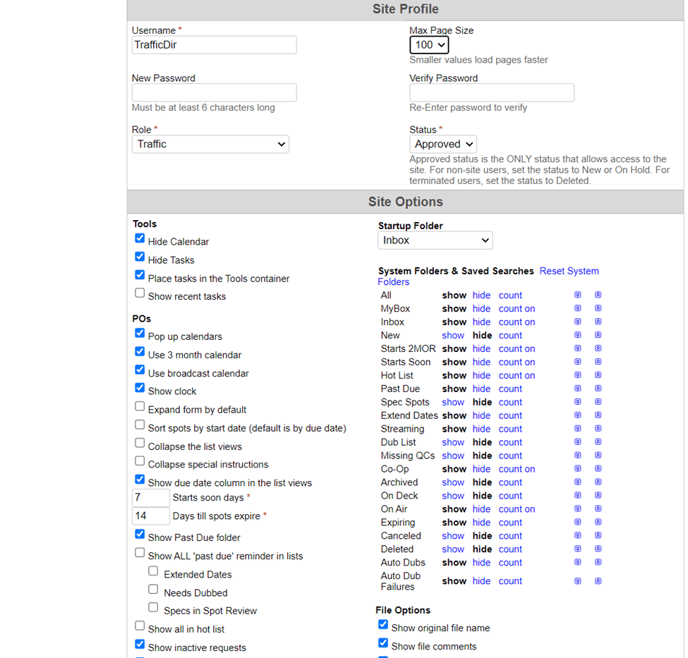
Task: Click the second blue icon in Archived row
Action: click(598, 482)
